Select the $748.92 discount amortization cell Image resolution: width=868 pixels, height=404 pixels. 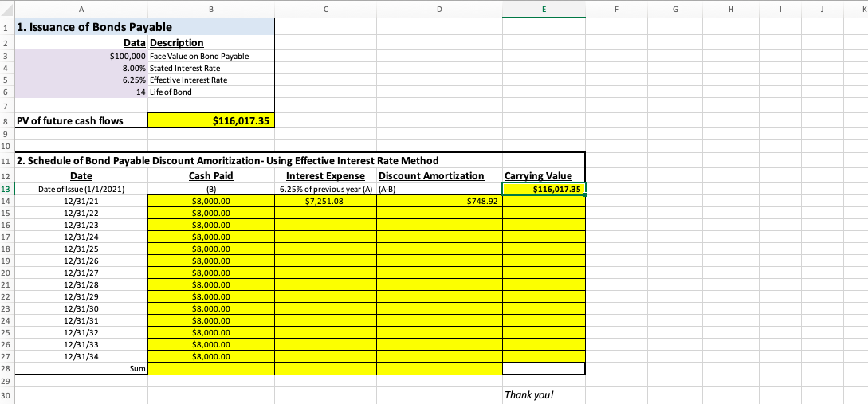tap(439, 202)
